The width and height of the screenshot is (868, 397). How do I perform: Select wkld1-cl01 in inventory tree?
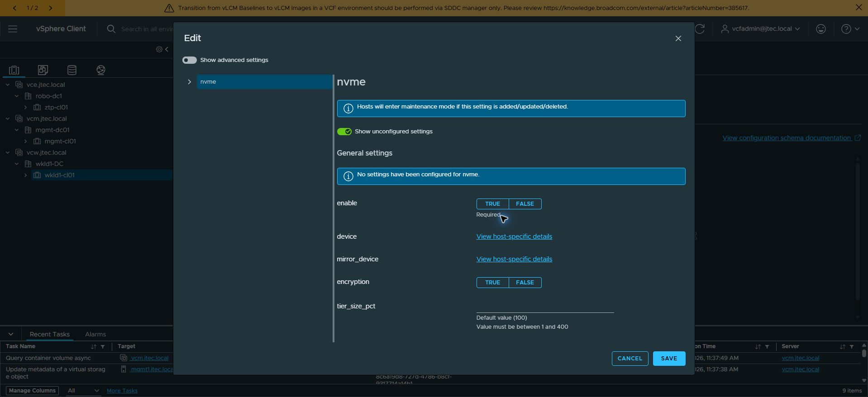[59, 175]
